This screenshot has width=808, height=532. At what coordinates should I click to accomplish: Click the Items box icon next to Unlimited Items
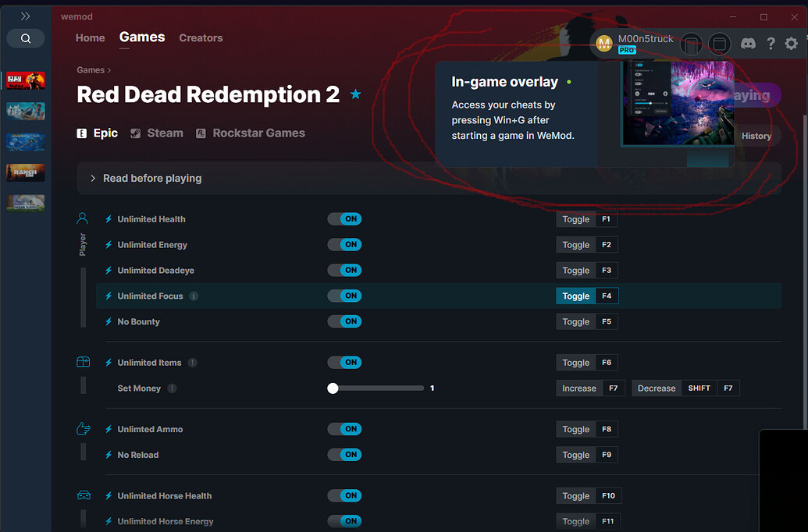[x=83, y=362]
